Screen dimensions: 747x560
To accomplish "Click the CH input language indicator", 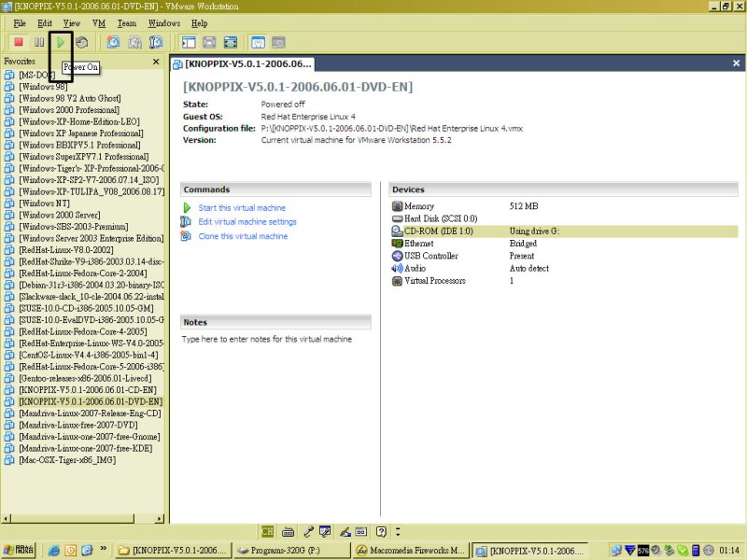I will 267,531.
